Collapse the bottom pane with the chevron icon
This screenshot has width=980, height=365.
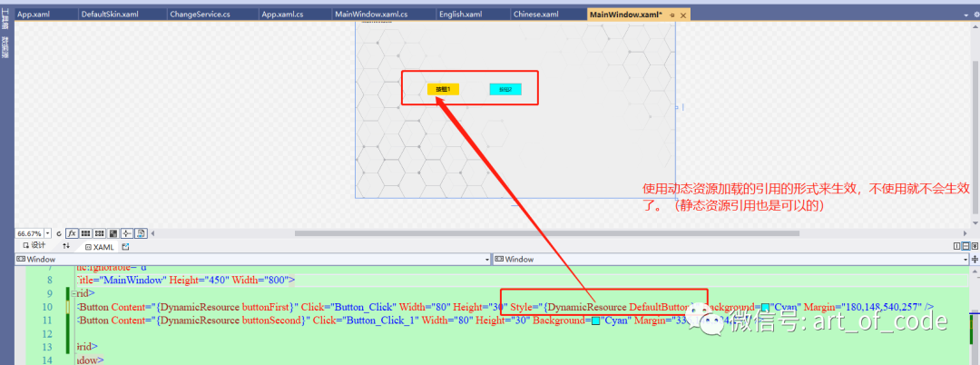(x=975, y=246)
